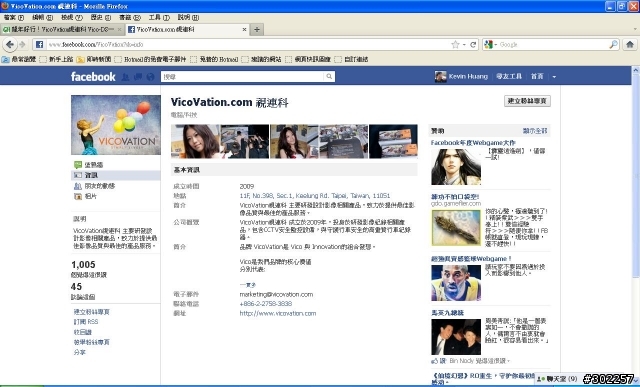The width and height of the screenshot is (640, 387).
Task: Click the Facebook logo
Action: (93, 76)
